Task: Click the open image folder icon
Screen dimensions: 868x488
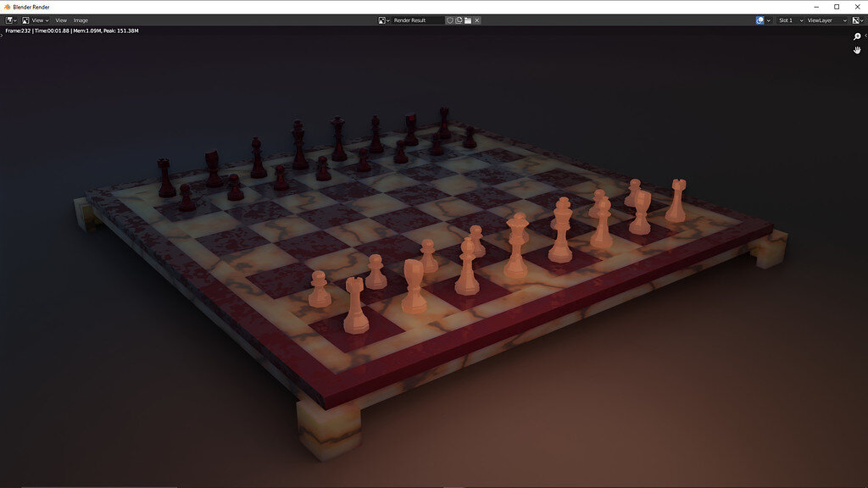Action: [x=467, y=19]
